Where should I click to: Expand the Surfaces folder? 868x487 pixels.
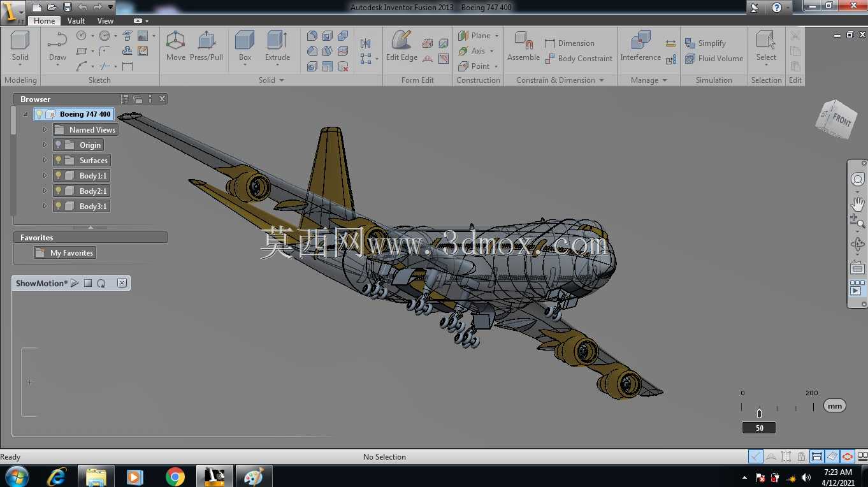coord(45,161)
